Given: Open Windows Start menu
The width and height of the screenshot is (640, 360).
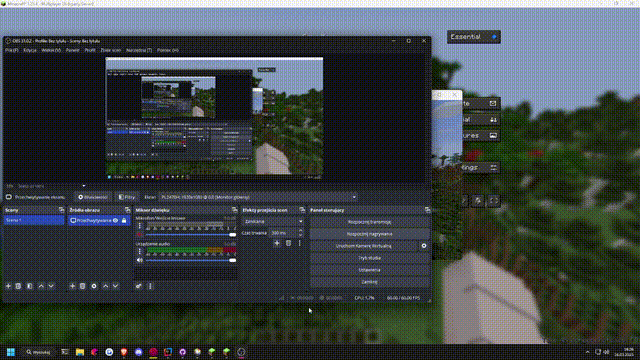Looking at the screenshot, I should [11, 352].
